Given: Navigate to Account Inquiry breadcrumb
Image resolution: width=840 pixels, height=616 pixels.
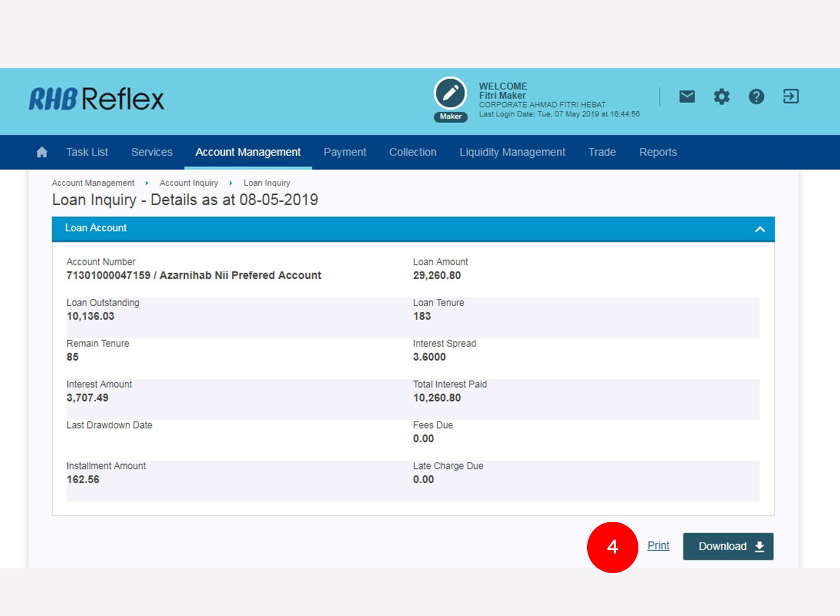Looking at the screenshot, I should (x=189, y=183).
